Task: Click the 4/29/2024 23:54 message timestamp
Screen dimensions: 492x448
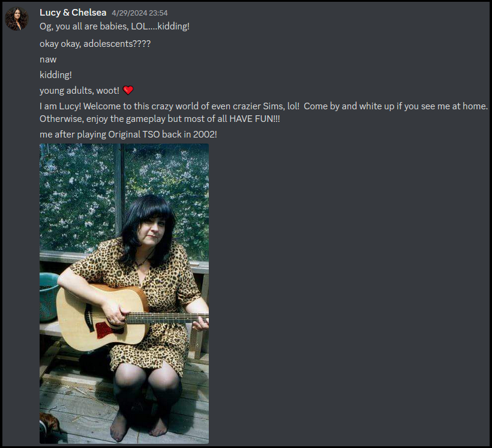Action: tap(140, 13)
